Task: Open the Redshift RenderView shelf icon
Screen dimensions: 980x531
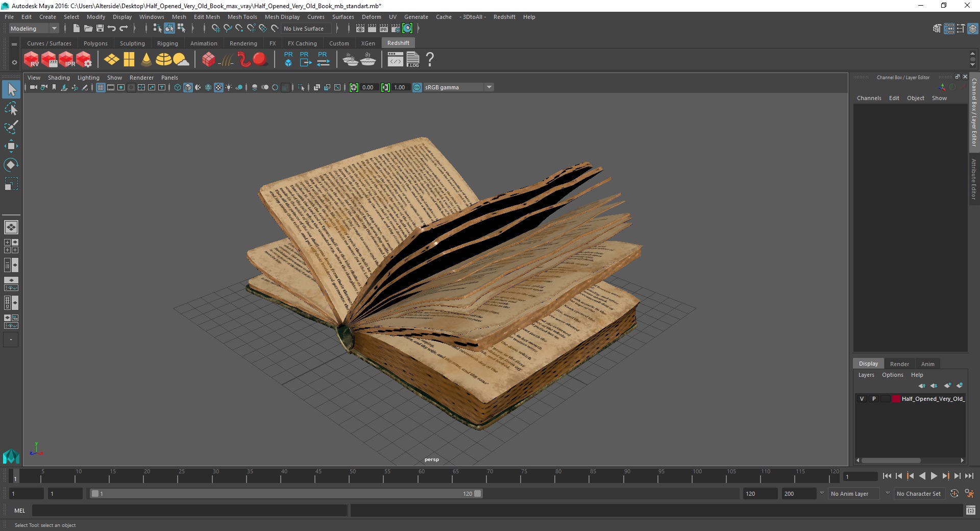Action: (31, 59)
